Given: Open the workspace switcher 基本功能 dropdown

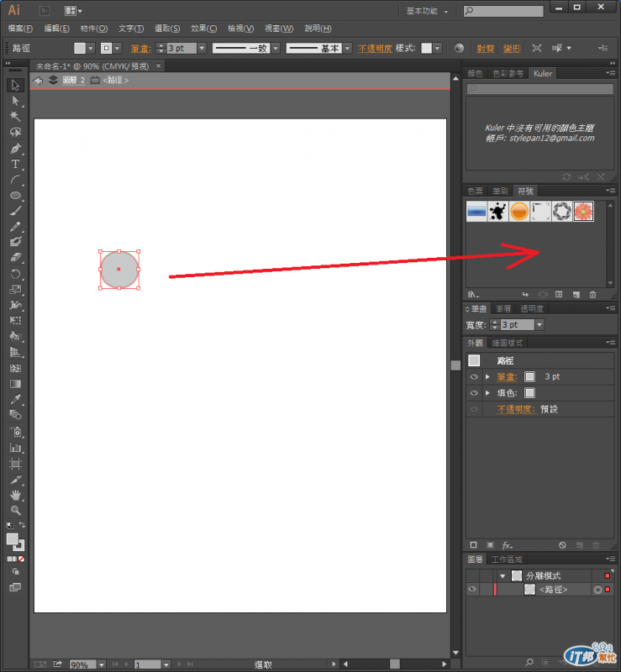Looking at the screenshot, I should click(427, 11).
